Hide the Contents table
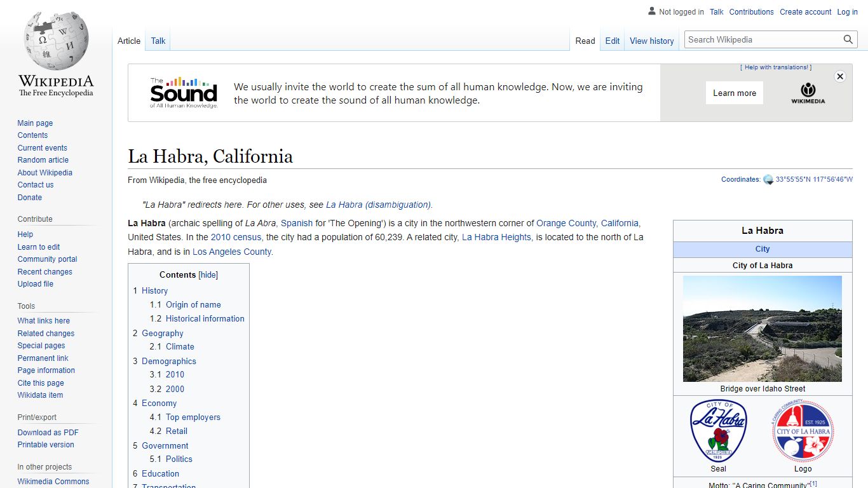The width and height of the screenshot is (868, 488). (208, 275)
